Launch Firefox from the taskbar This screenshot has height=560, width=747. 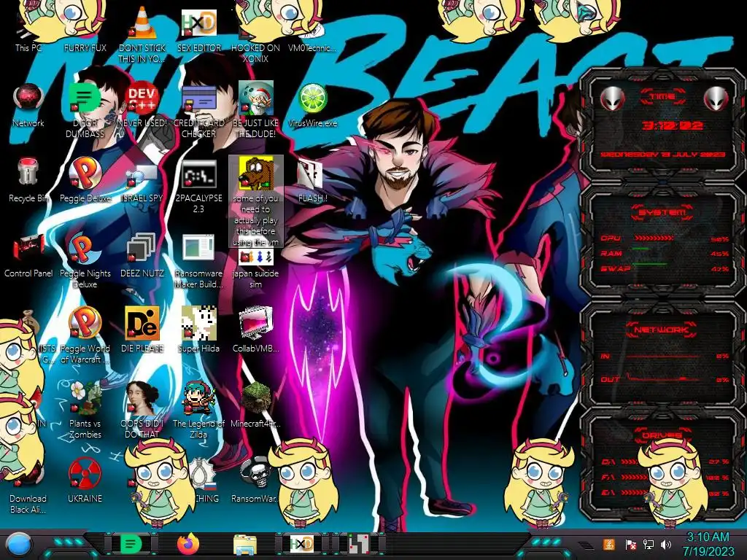point(188,544)
